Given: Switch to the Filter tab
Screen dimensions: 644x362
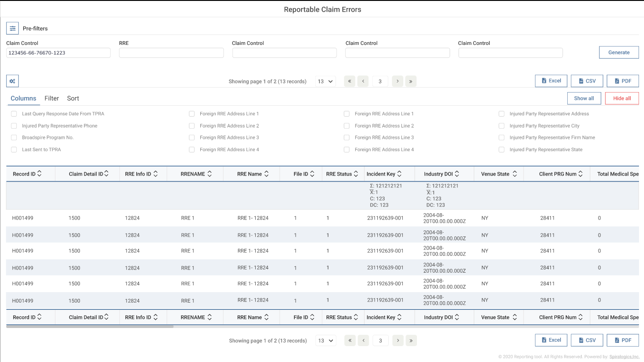Looking at the screenshot, I should (52, 98).
